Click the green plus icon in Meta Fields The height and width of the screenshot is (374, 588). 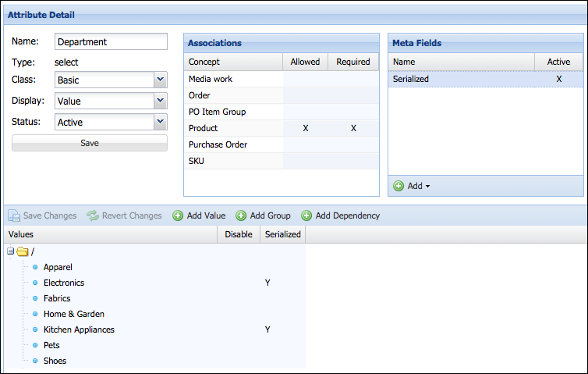398,186
